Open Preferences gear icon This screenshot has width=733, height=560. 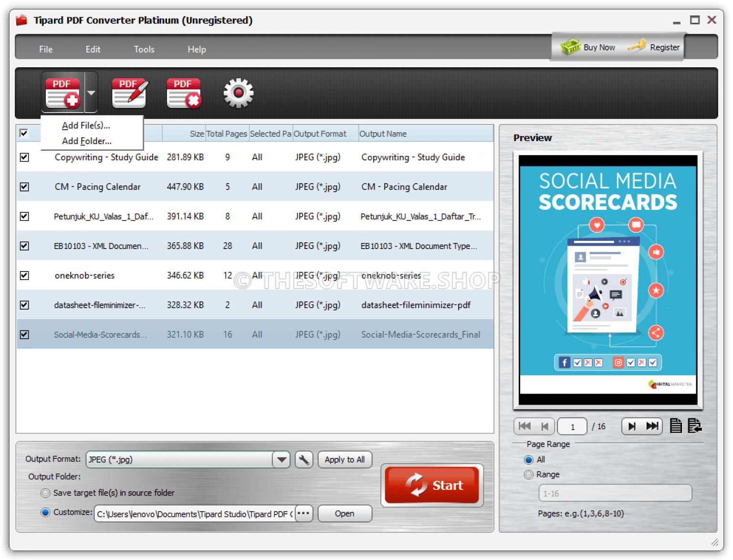(x=239, y=93)
